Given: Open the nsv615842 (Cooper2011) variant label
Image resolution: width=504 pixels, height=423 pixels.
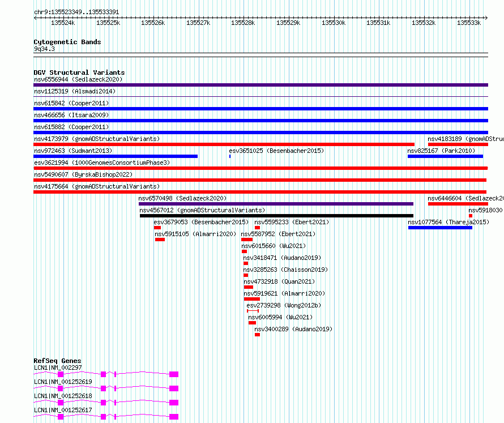Looking at the screenshot, I should coord(71,103).
